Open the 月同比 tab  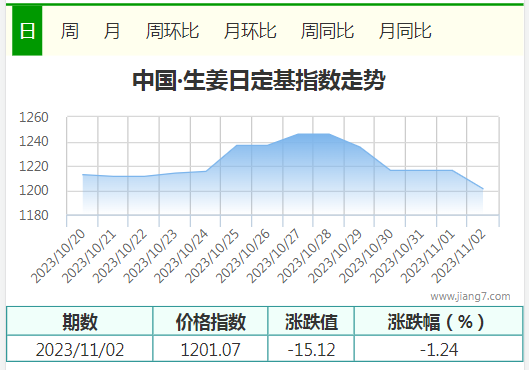[405, 31]
